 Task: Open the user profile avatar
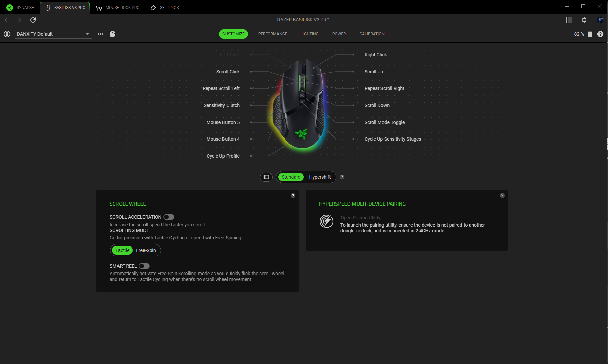pyautogui.click(x=600, y=20)
